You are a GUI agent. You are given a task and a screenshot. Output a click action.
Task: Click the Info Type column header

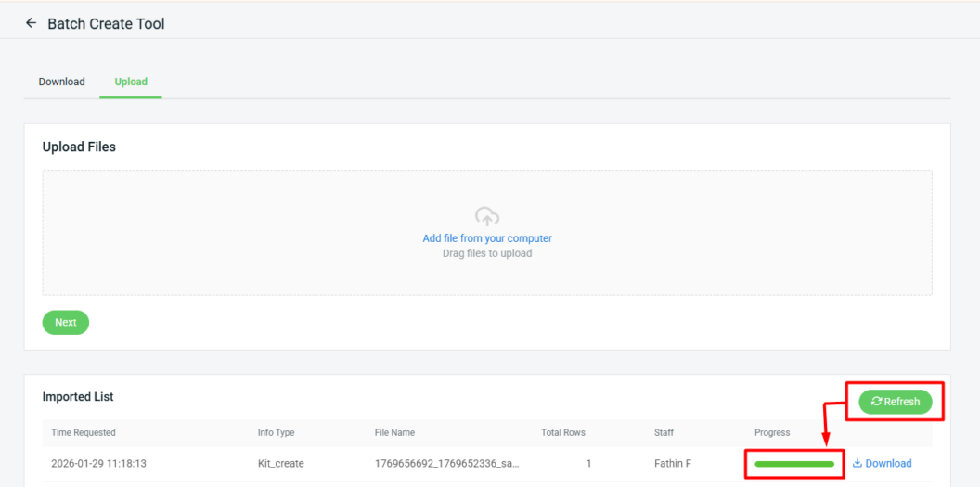(x=276, y=432)
